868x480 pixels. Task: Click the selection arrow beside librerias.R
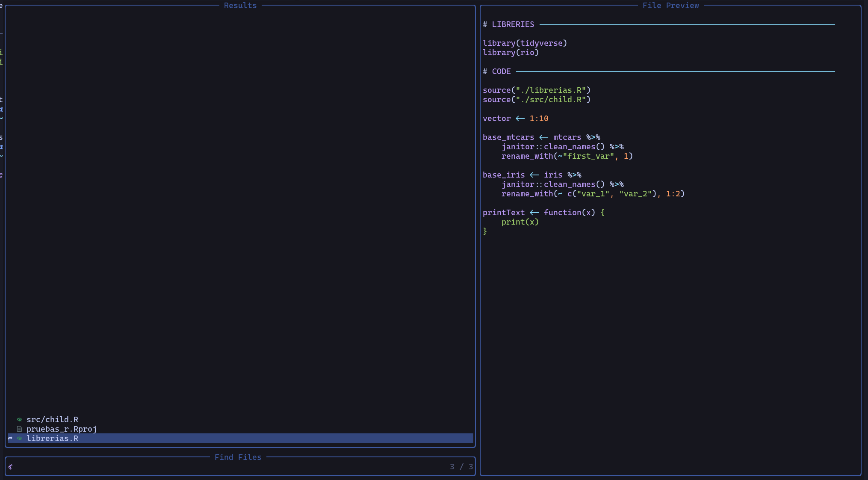coord(9,439)
